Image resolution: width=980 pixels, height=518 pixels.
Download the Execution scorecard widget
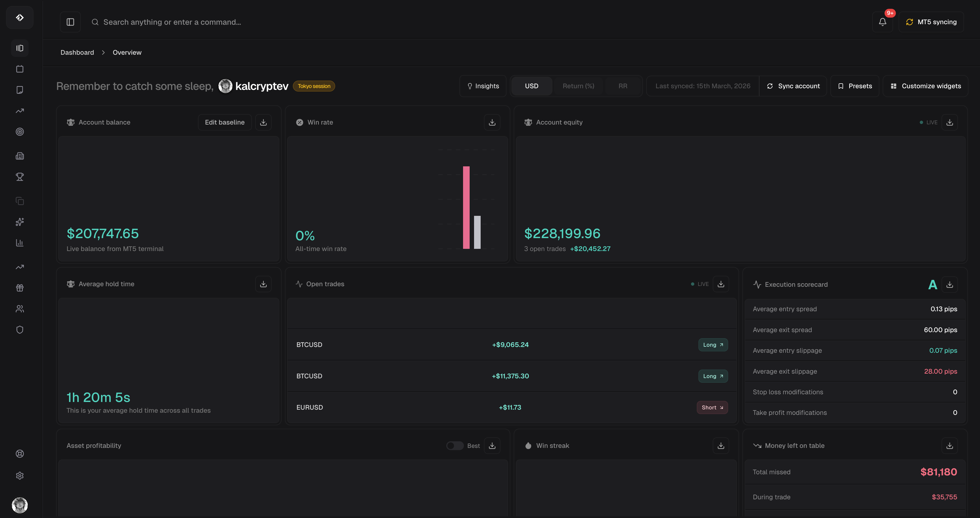[x=949, y=285]
